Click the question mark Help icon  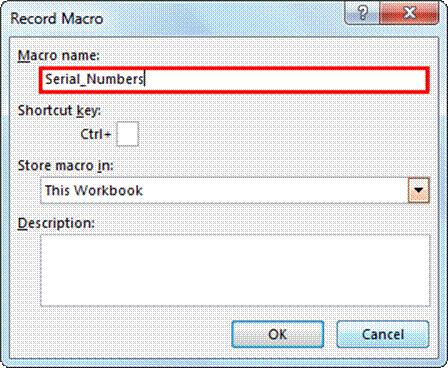pos(362,13)
